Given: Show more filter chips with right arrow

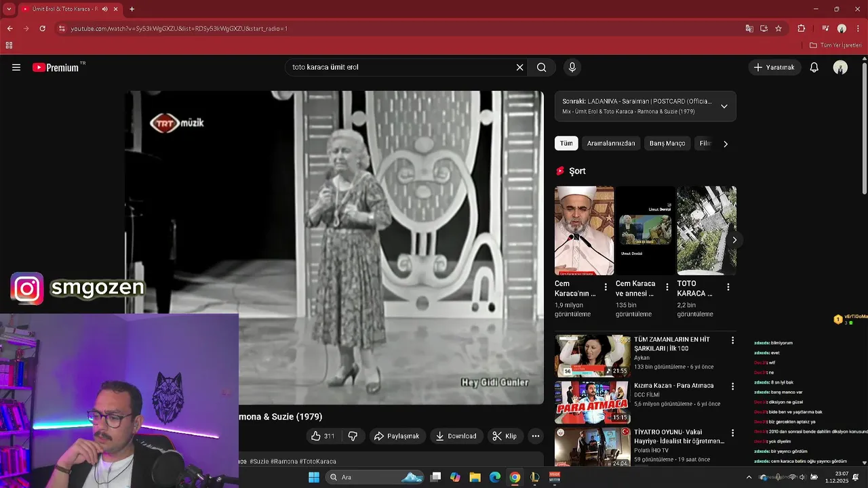Looking at the screenshot, I should coord(726,144).
